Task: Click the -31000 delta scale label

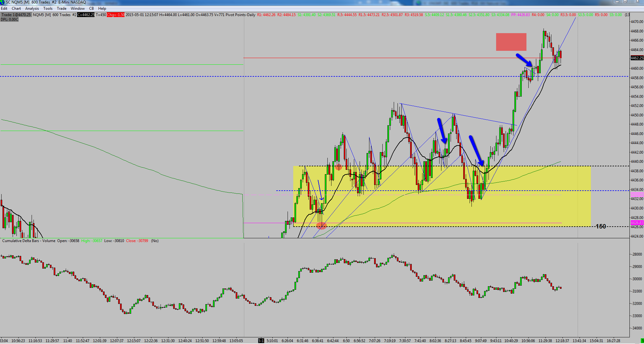Action: [637, 291]
